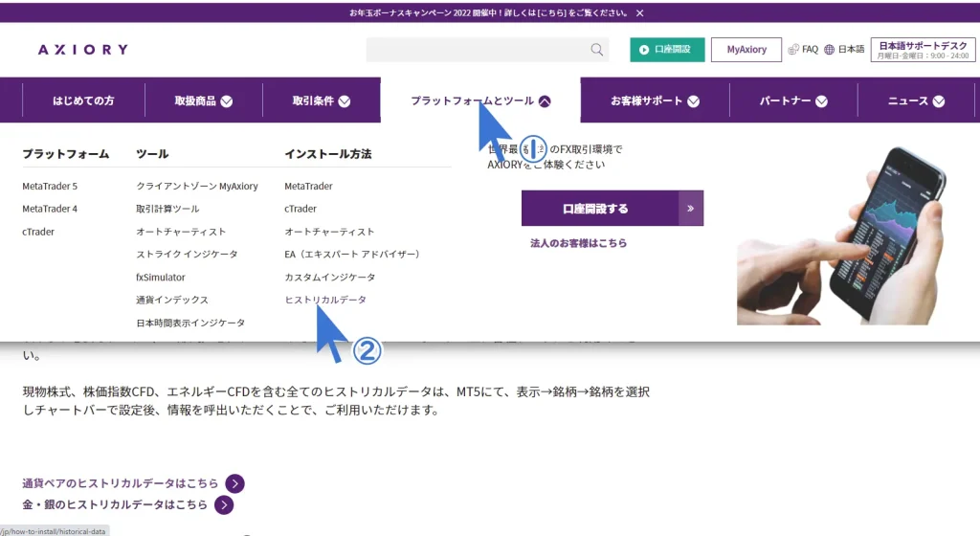Close the top campaign banner
The width and height of the screenshot is (980, 536).
click(x=640, y=13)
